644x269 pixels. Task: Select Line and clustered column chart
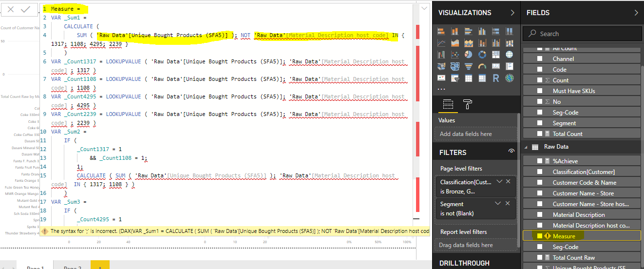(x=496, y=43)
